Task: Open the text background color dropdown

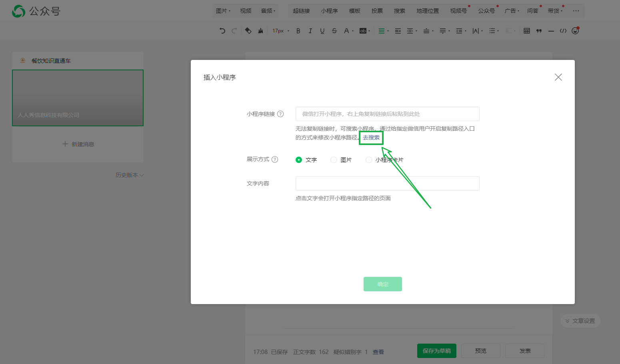Action: tap(365, 31)
